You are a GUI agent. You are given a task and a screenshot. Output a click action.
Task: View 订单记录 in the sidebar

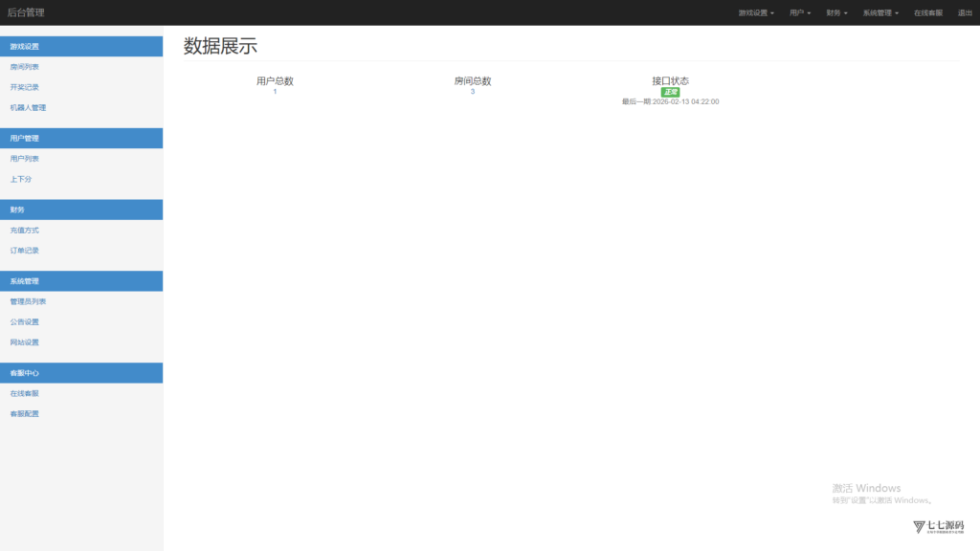(25, 251)
